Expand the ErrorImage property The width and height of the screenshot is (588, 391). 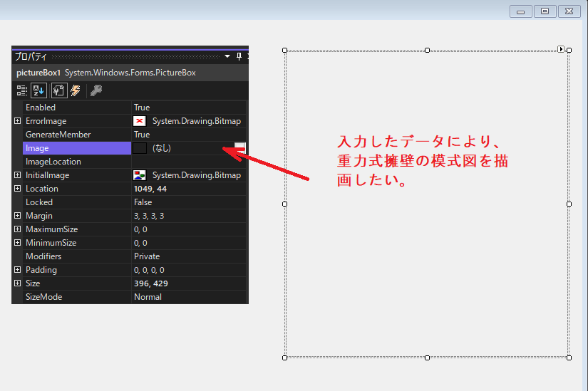pos(17,120)
